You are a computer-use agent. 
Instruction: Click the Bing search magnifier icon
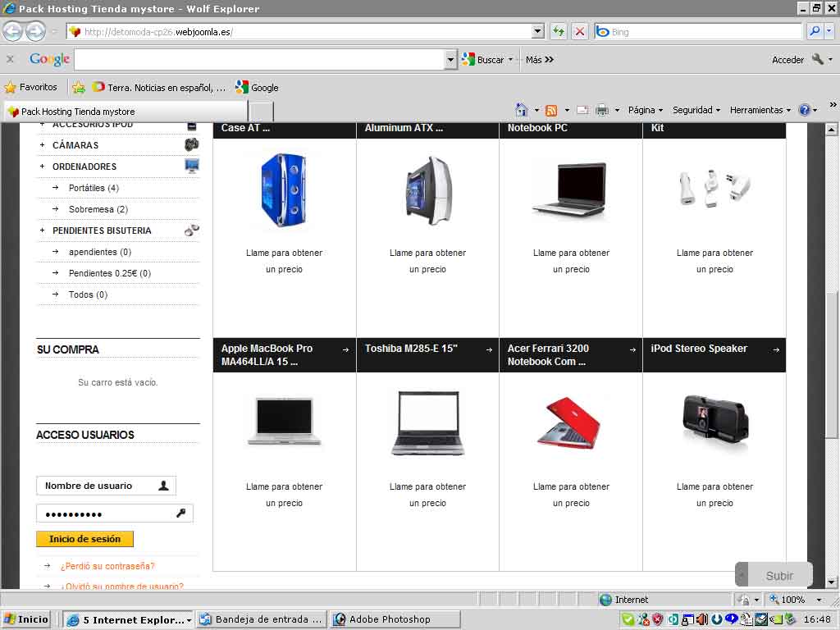click(815, 32)
